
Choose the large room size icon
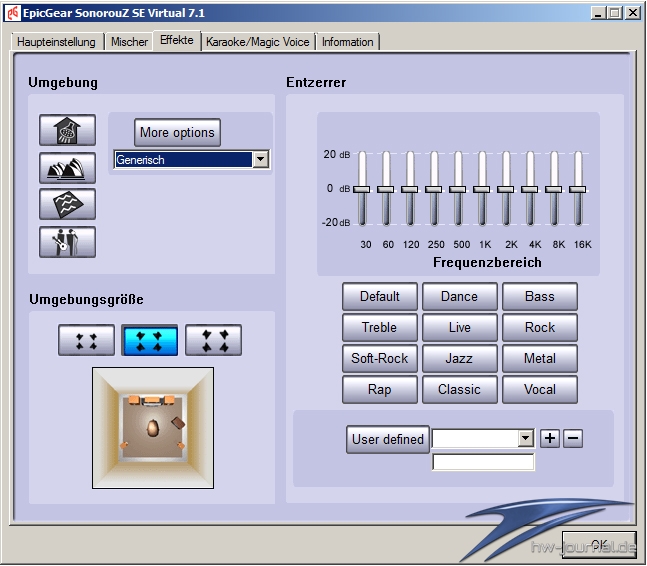(x=213, y=340)
